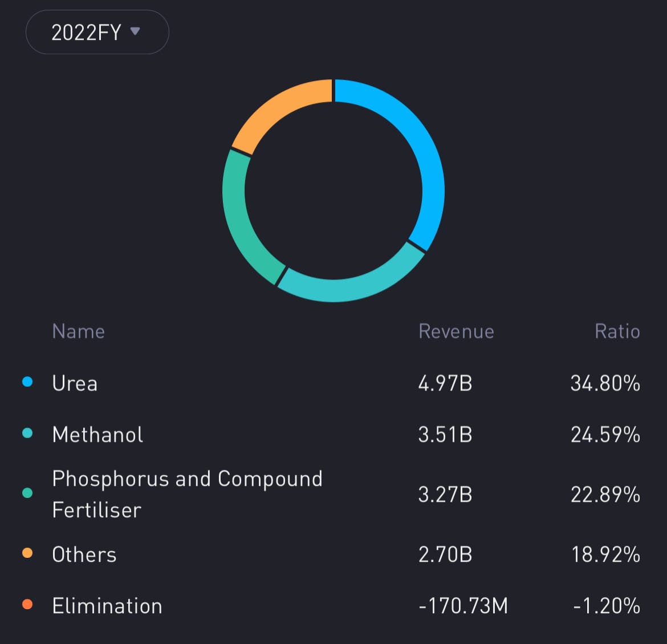Click the orange Elimination legend dot
The width and height of the screenshot is (667, 644).
(27, 604)
